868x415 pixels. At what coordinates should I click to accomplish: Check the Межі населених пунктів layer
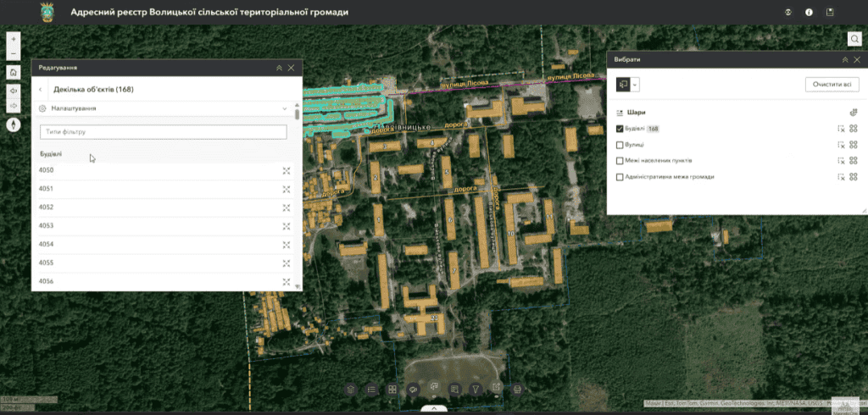click(x=620, y=161)
